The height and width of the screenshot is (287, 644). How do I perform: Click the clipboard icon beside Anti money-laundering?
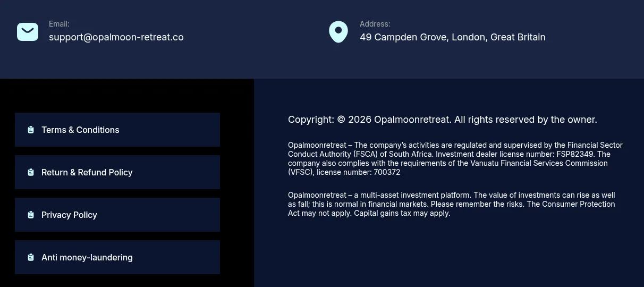31,257
